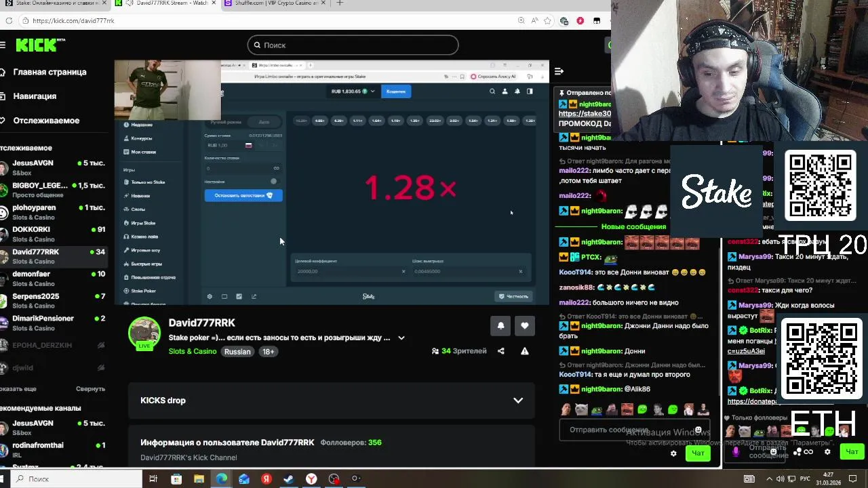Click the Russian language tag

pyautogui.click(x=237, y=351)
